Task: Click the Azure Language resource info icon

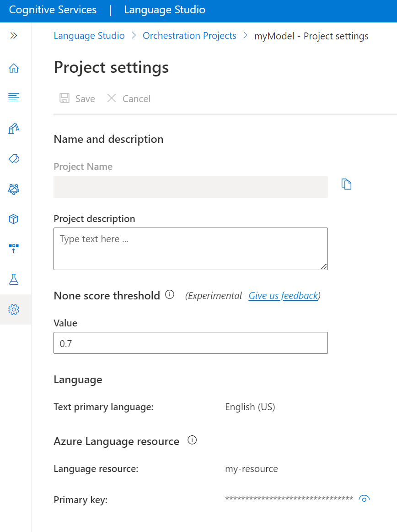Action: pos(193,440)
